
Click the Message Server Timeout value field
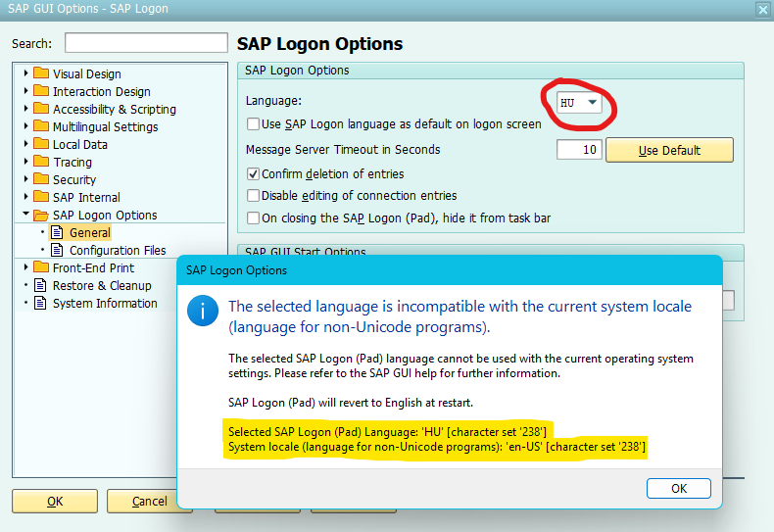point(579,150)
